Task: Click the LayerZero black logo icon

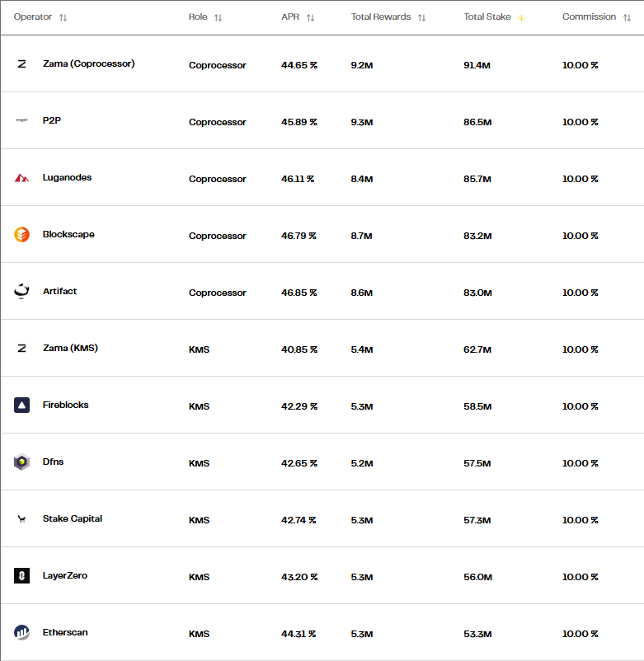Action: point(21,575)
